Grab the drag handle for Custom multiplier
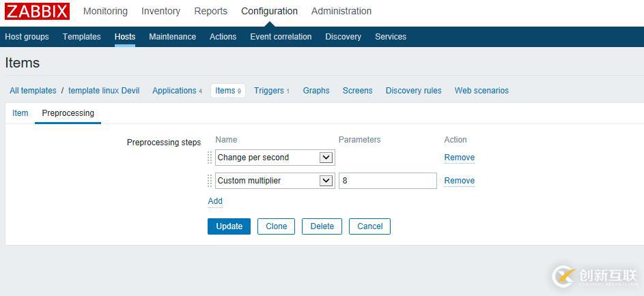The height and width of the screenshot is (296, 644). [210, 181]
